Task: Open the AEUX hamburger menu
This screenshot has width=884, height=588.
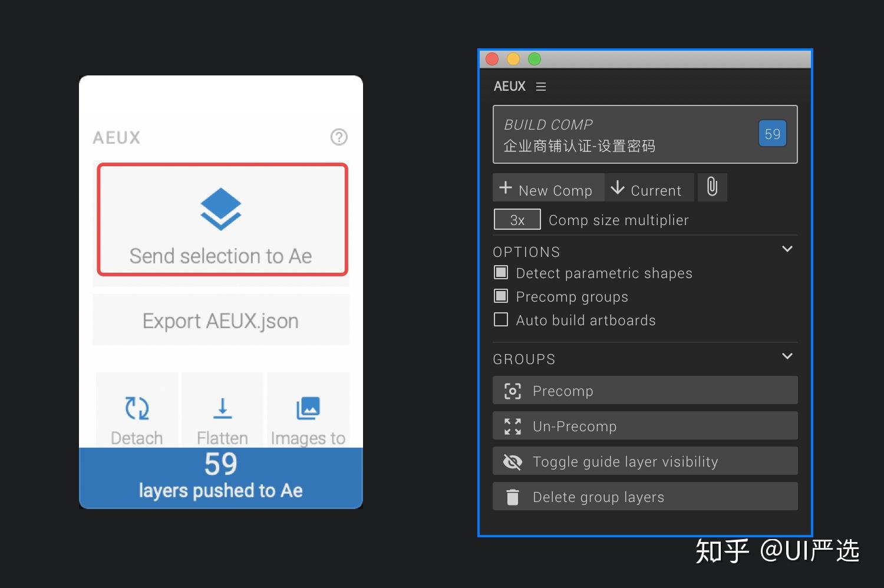Action: [x=541, y=86]
